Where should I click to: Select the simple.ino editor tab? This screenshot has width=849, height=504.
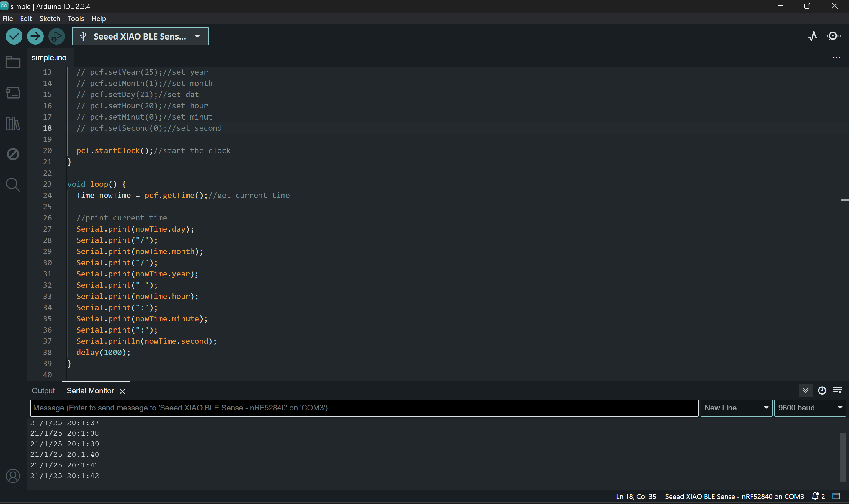point(49,58)
